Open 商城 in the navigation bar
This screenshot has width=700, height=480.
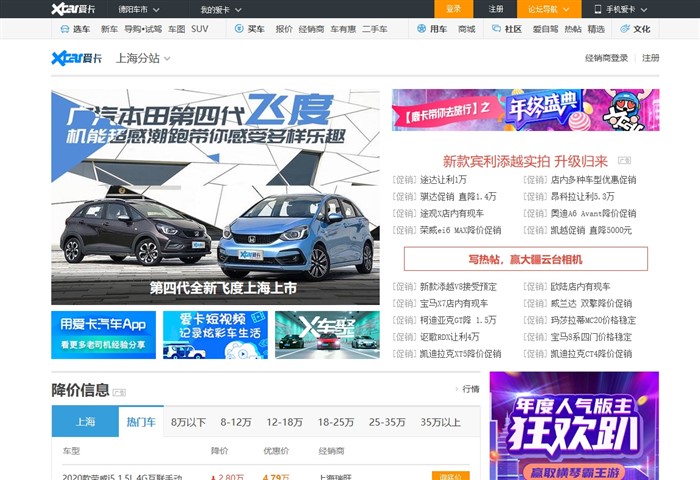coord(467,29)
